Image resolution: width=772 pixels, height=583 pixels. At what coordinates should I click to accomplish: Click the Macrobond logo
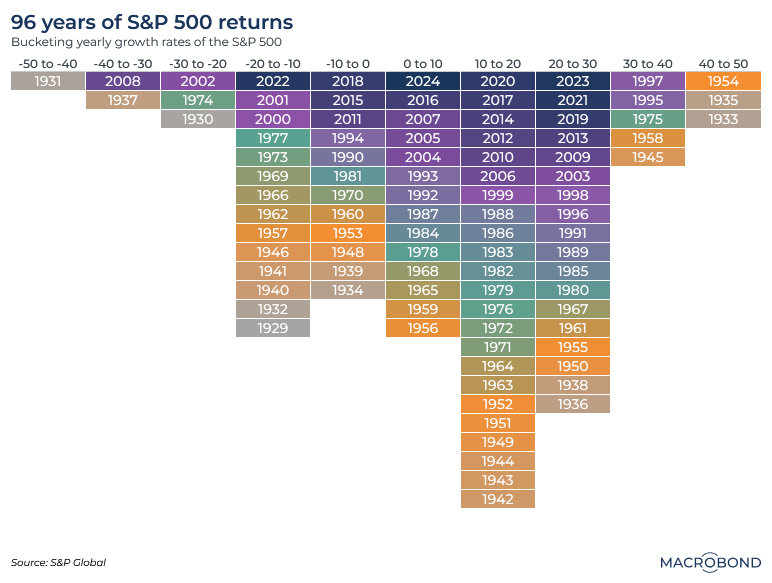[x=708, y=560]
